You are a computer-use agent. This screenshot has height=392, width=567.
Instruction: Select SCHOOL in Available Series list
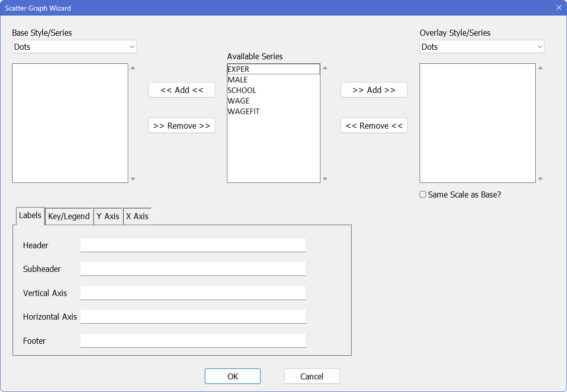(242, 90)
